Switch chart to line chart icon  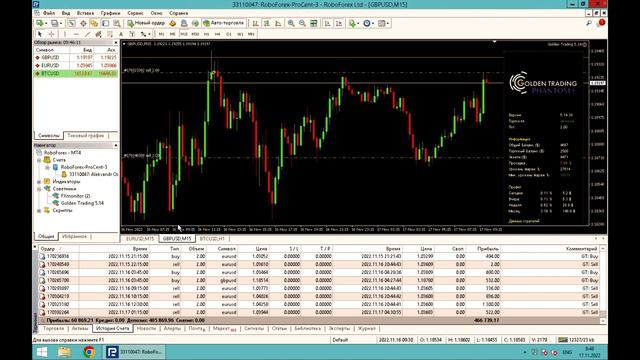[278, 23]
